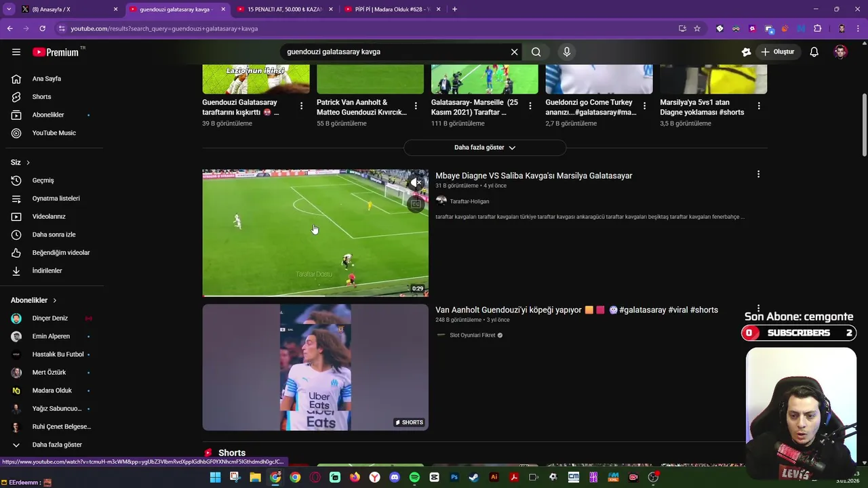
Task: Reload the page in Chrome
Action: pyautogui.click(x=42, y=28)
